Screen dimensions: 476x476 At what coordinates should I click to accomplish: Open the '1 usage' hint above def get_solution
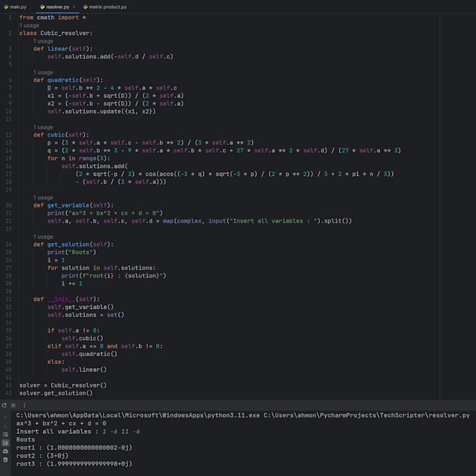(x=43, y=237)
